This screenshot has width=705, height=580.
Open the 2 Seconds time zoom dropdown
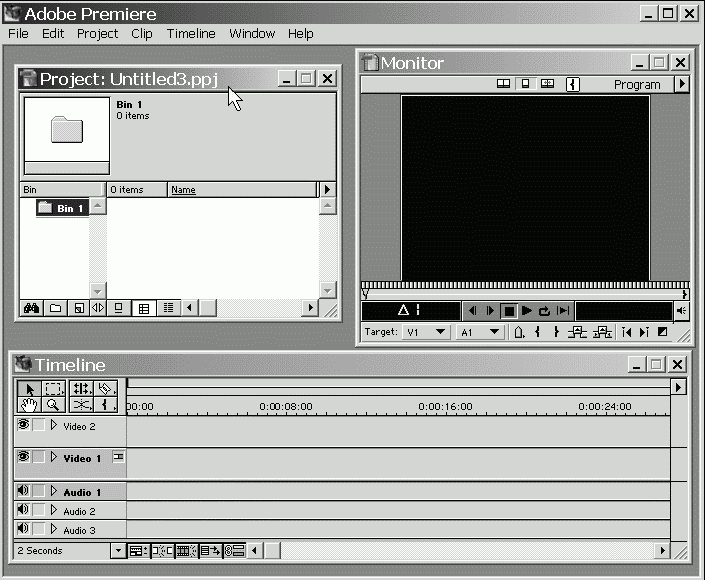[x=118, y=551]
